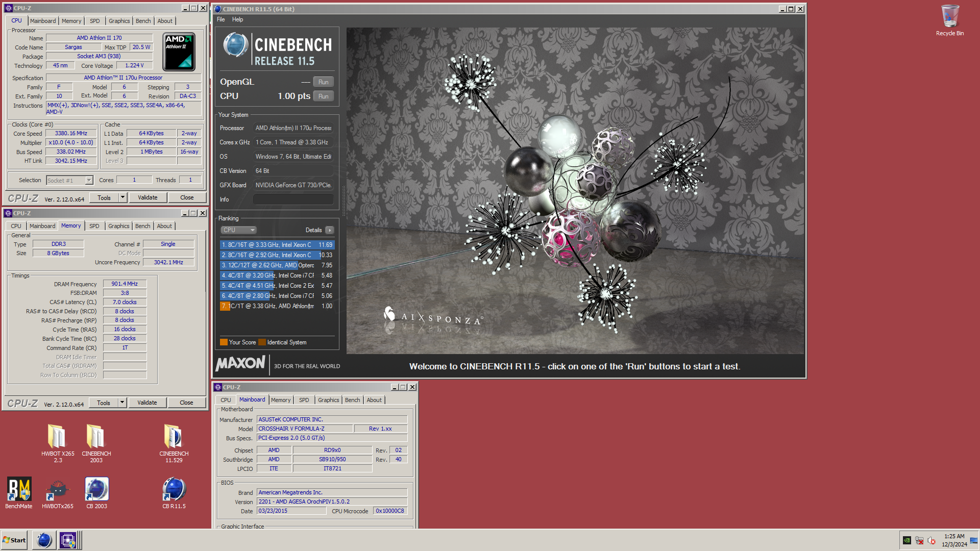
Task: Open Tools arrow in Memory CPU-Z window
Action: 122,403
